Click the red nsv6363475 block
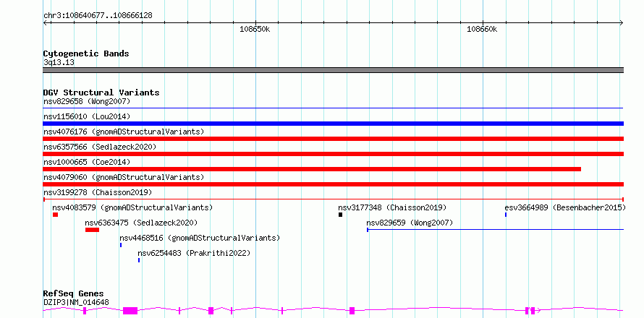 [x=93, y=230]
